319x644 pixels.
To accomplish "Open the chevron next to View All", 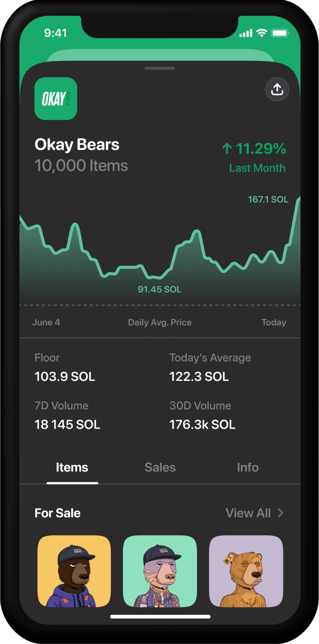I will (280, 513).
